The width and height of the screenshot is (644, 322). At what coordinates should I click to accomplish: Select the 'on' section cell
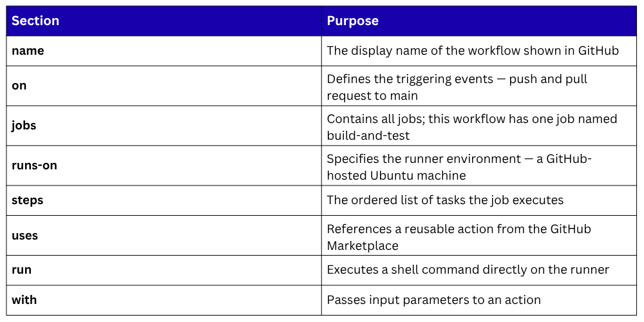pos(19,85)
